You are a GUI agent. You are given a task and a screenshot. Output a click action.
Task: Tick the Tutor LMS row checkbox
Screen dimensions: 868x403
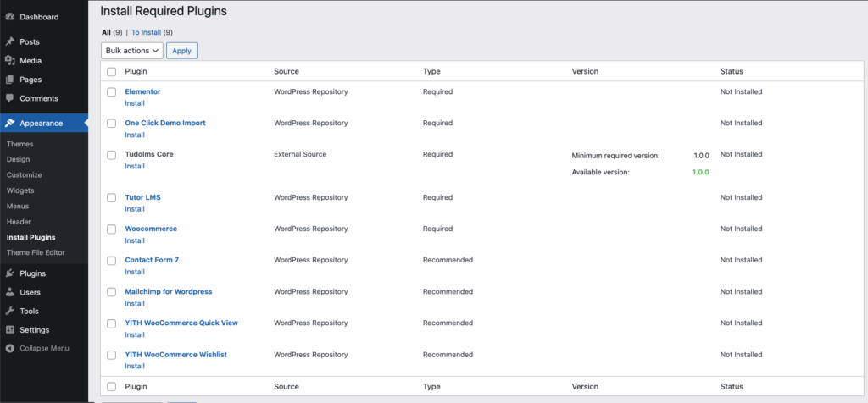tap(112, 197)
